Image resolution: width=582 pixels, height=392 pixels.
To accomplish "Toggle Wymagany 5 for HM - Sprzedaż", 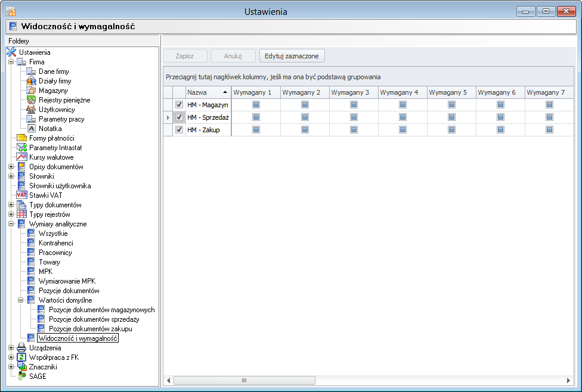I will point(452,117).
